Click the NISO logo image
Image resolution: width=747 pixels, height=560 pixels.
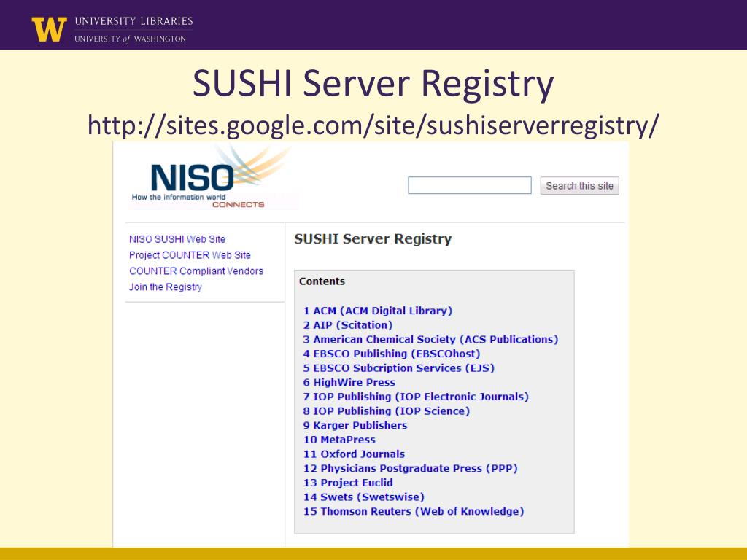[x=214, y=178]
